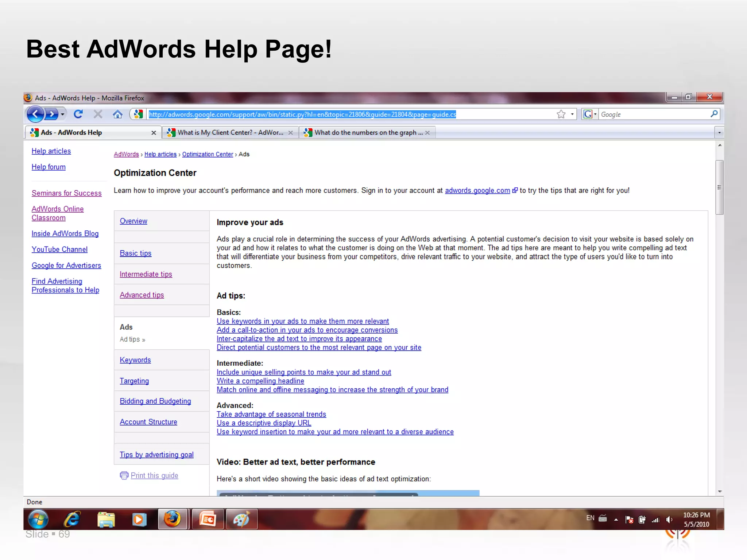The height and width of the screenshot is (560, 747).
Task: Click the volume speaker tray icon
Action: pos(669,520)
